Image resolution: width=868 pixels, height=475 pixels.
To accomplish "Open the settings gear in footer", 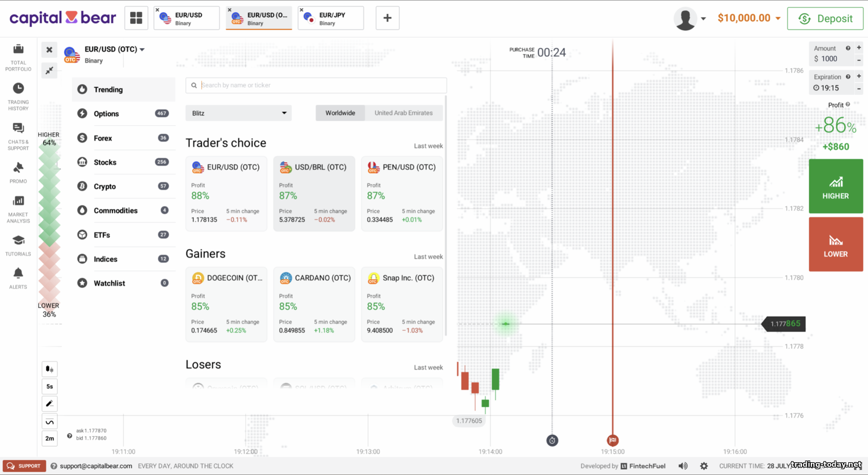I will pyautogui.click(x=704, y=466).
